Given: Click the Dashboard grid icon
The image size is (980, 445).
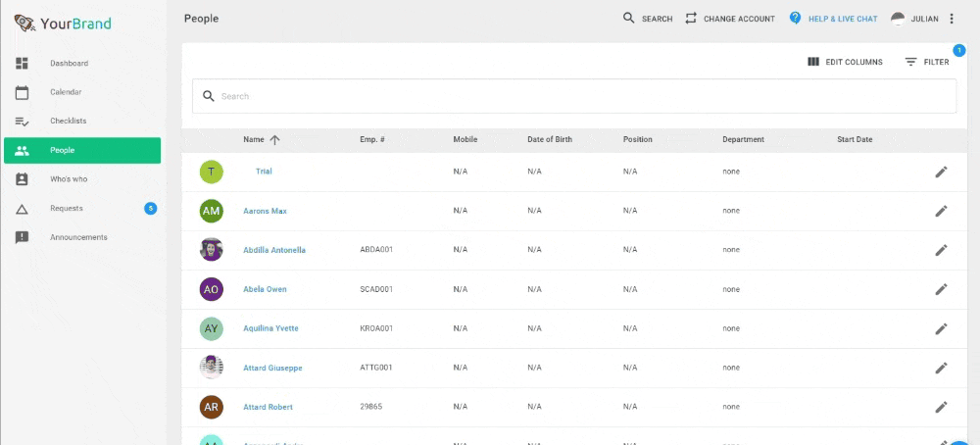Looking at the screenshot, I should [22, 63].
